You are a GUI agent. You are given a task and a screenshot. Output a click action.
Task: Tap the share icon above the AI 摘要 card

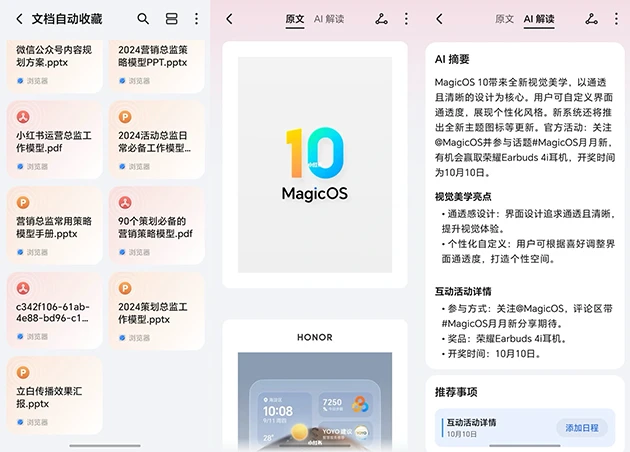coord(591,19)
